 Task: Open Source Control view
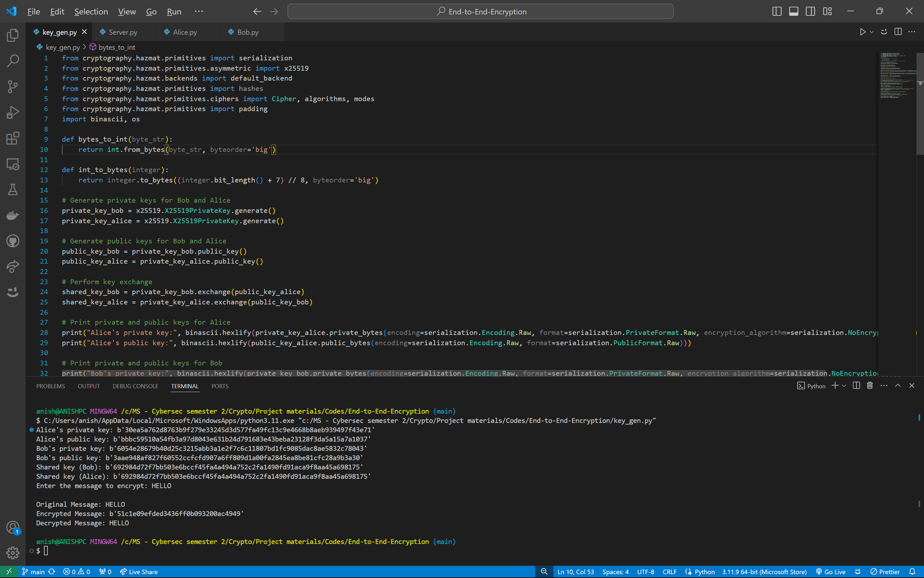[x=13, y=87]
